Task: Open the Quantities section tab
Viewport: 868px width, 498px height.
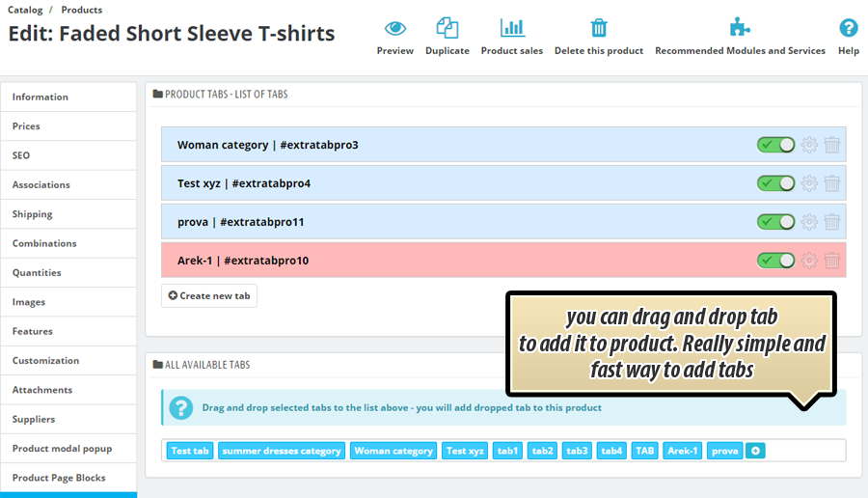Action: [x=68, y=273]
